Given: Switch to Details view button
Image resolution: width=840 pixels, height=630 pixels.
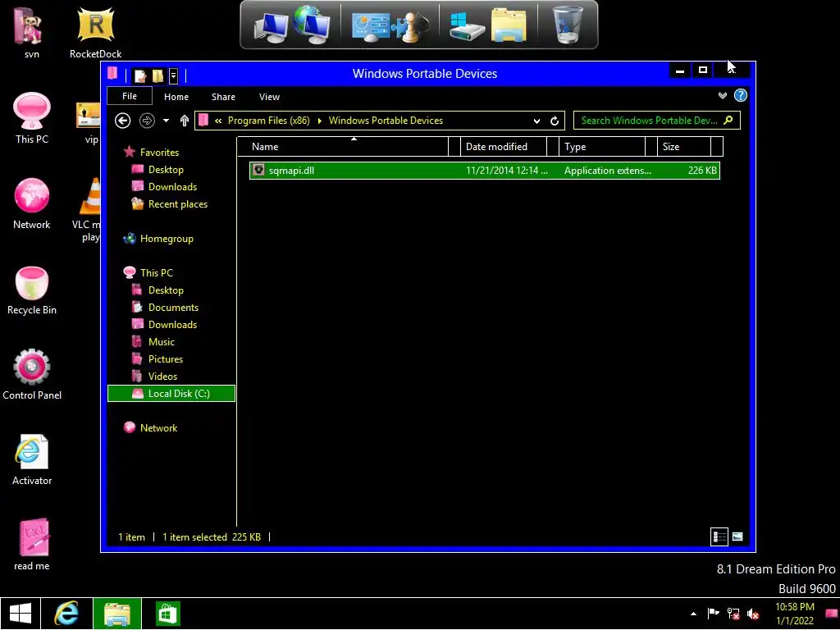Looking at the screenshot, I should tap(719, 536).
